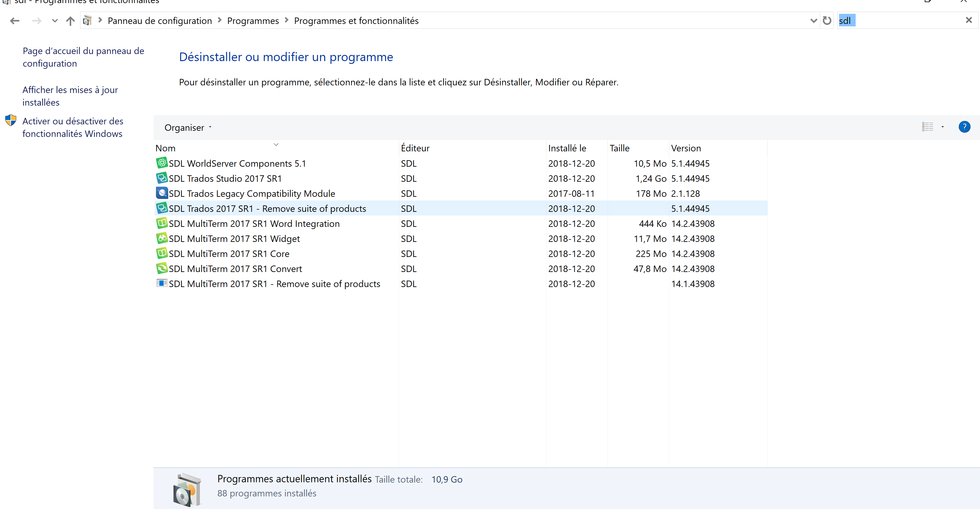Screen dimensions: 980x509
Task: Click the SDL WorldServer Components 5.1 icon
Action: [162, 163]
